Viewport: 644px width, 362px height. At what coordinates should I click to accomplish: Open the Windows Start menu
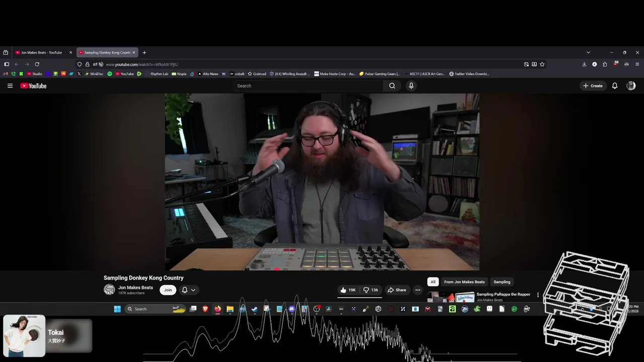coord(117,309)
